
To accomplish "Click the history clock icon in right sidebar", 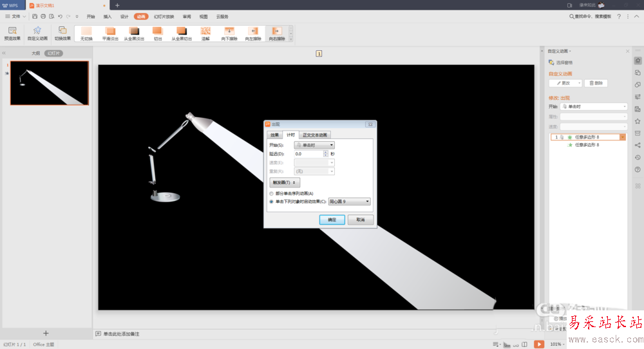I will coord(638,157).
